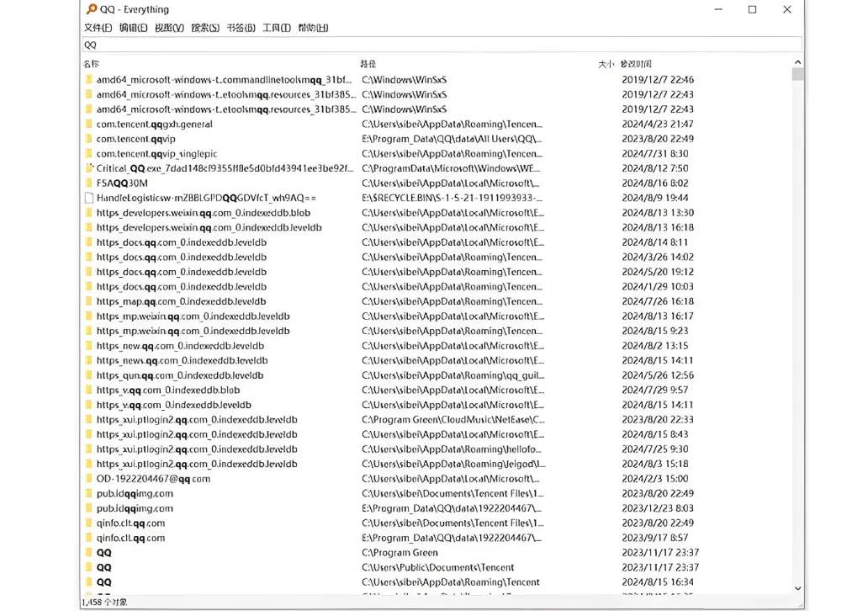Click the scrollbar up arrow
Viewport: 868px width, 611px height.
(x=797, y=62)
